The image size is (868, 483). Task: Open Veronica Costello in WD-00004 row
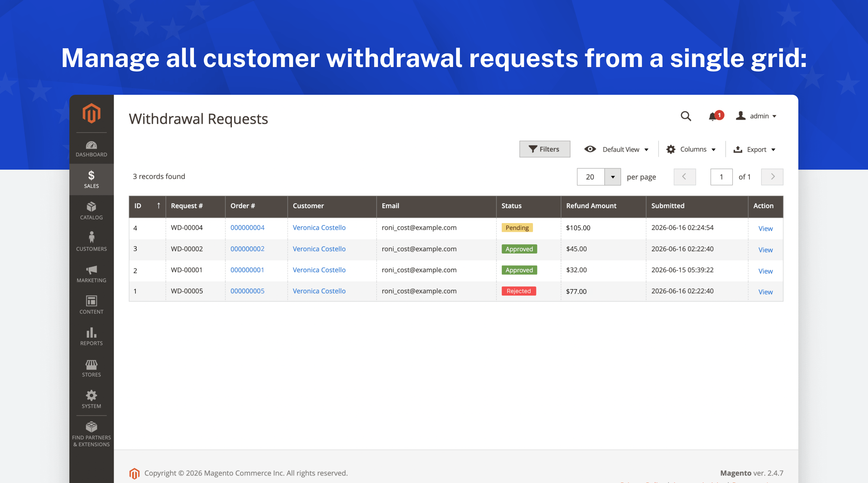pyautogui.click(x=319, y=228)
